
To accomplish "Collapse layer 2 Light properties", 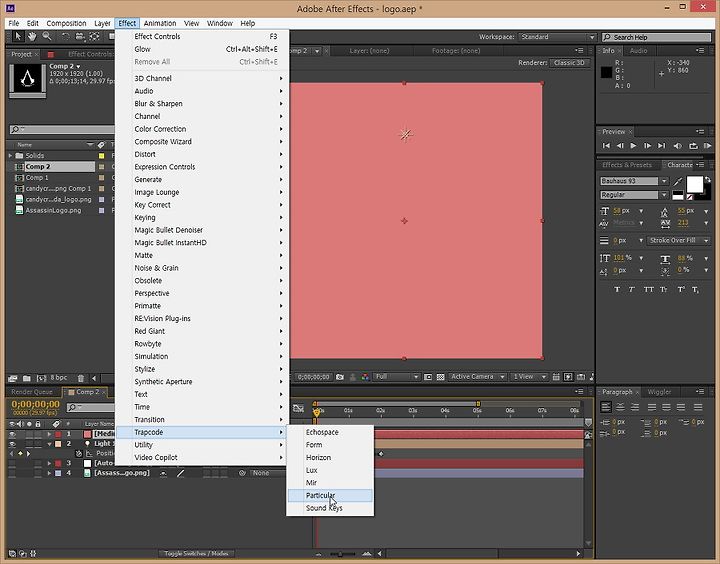I will click(x=49, y=444).
